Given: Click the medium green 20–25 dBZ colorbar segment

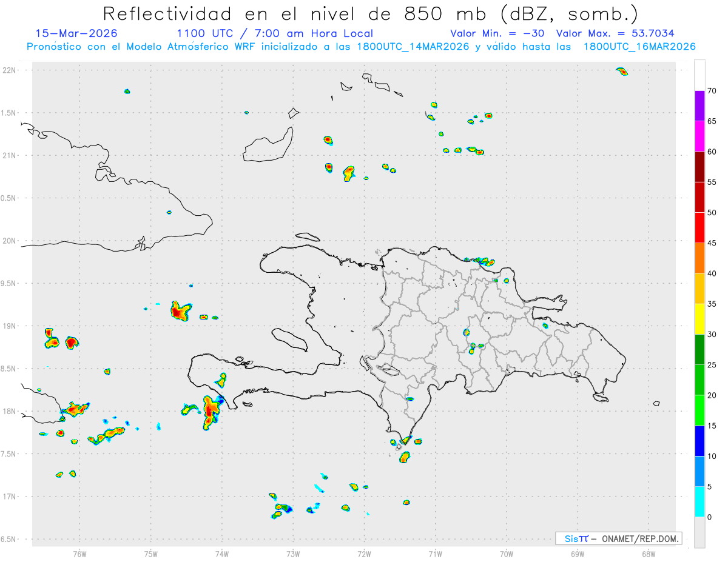Looking at the screenshot, I should pos(699,380).
